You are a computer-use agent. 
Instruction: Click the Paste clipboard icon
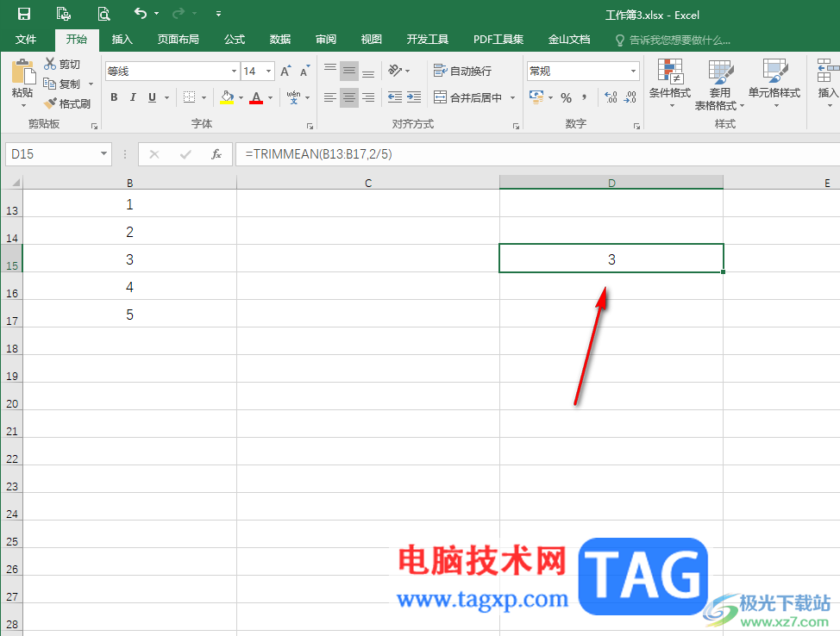[x=23, y=72]
